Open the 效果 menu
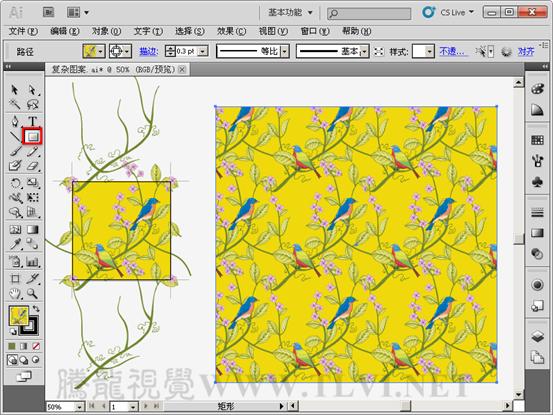This screenshot has width=553, height=415. pos(231,31)
